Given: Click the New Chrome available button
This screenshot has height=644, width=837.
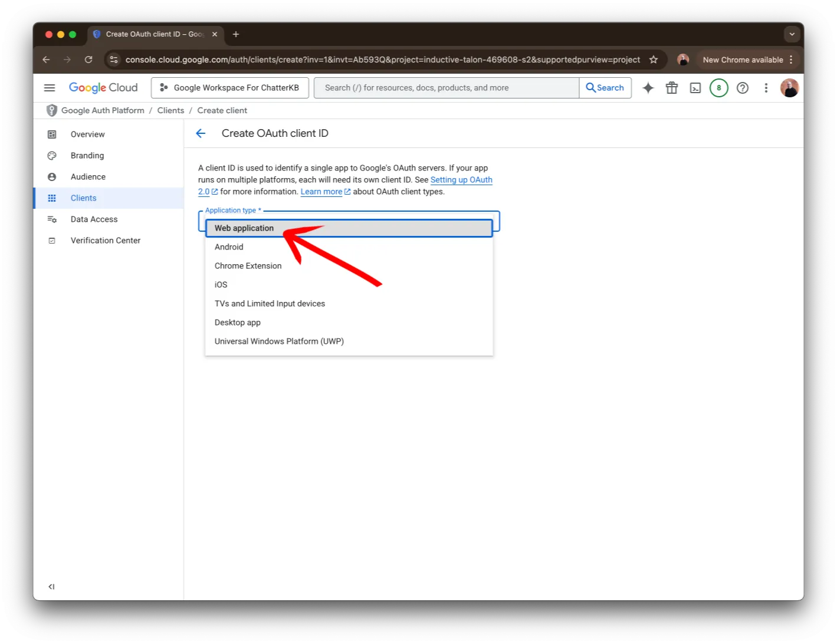Looking at the screenshot, I should [748, 60].
